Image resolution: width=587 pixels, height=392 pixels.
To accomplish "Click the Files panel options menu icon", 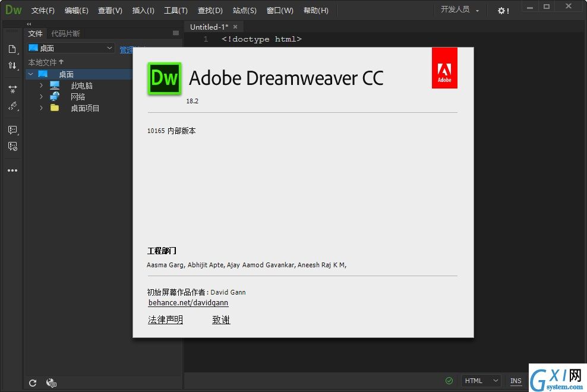I will point(176,33).
